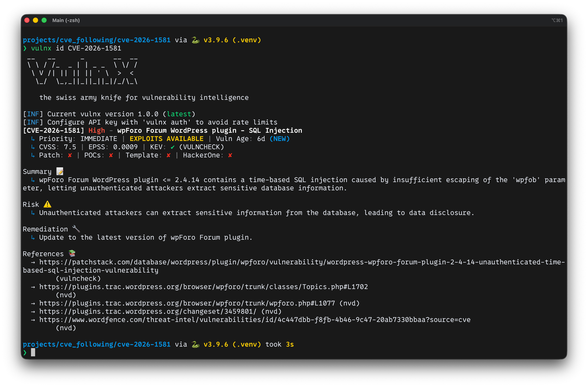Open the patchstack.com reference URL
Screen dimensions: 588x387
(x=294, y=266)
